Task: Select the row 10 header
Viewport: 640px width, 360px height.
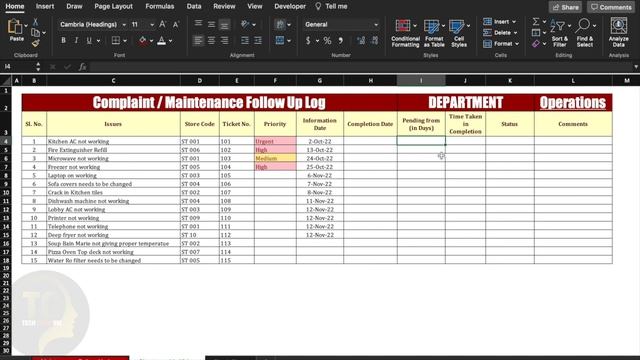Action: 6,192
